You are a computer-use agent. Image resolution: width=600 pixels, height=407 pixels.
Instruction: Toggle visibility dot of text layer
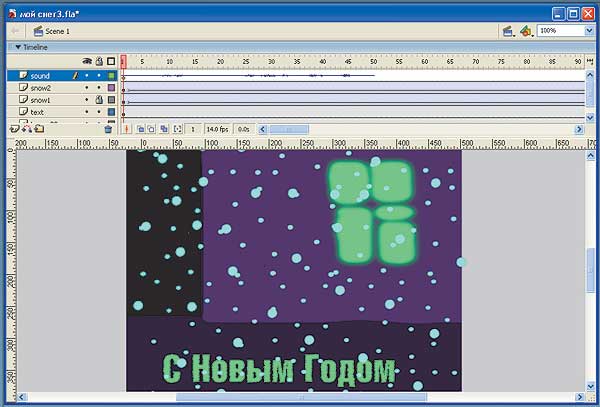(87, 112)
